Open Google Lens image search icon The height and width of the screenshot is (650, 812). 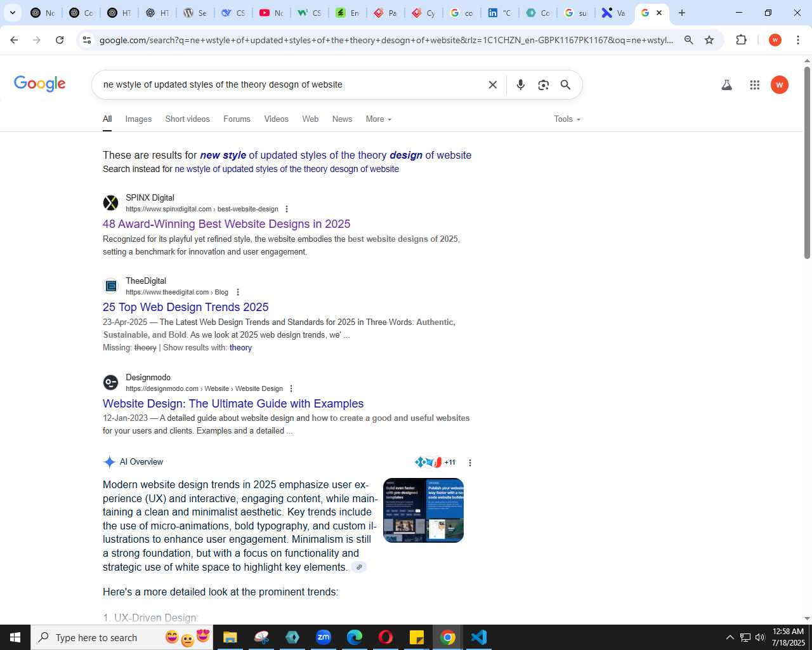point(543,85)
